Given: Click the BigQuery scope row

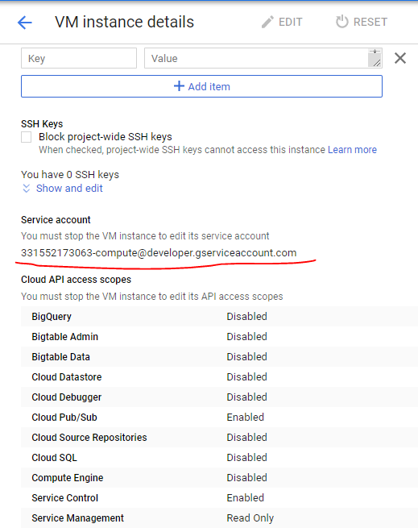Looking at the screenshot, I should [x=219, y=316].
